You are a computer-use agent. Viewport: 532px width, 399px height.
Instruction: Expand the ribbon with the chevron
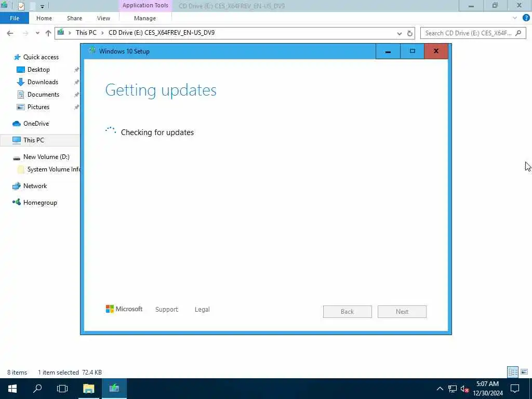[x=515, y=18]
